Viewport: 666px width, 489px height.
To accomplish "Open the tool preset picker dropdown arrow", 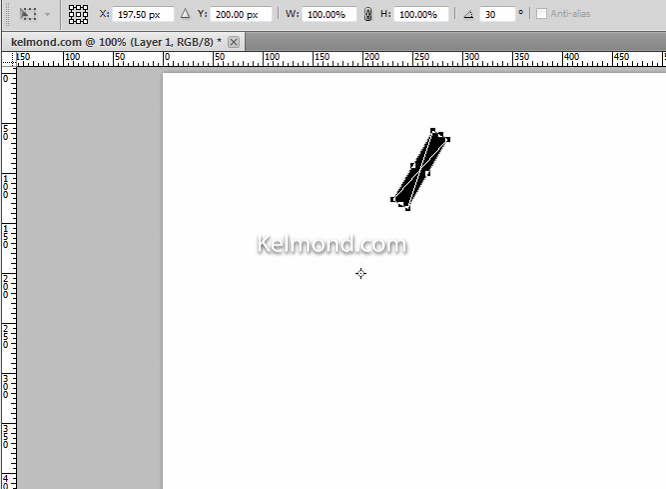I will coord(48,14).
